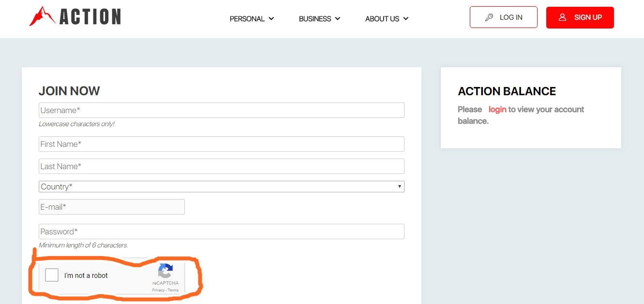Focus the Password input field
This screenshot has width=644, height=304.
(x=221, y=232)
